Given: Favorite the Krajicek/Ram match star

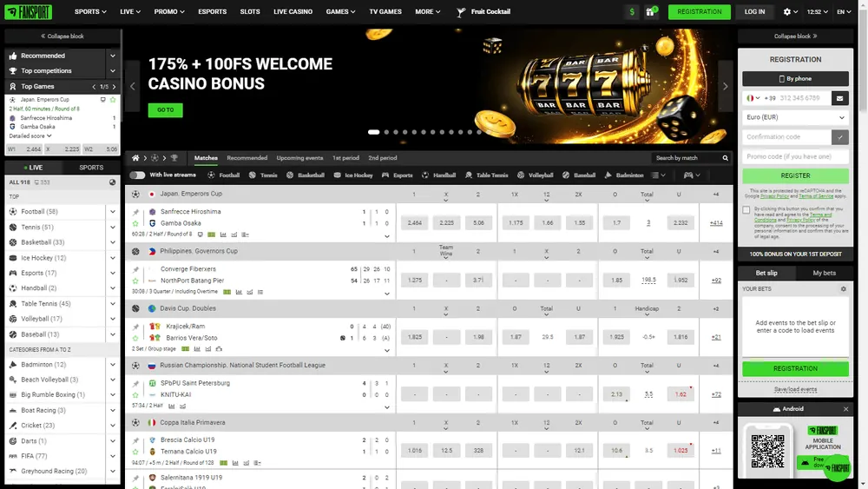Looking at the screenshot, I should point(135,338).
